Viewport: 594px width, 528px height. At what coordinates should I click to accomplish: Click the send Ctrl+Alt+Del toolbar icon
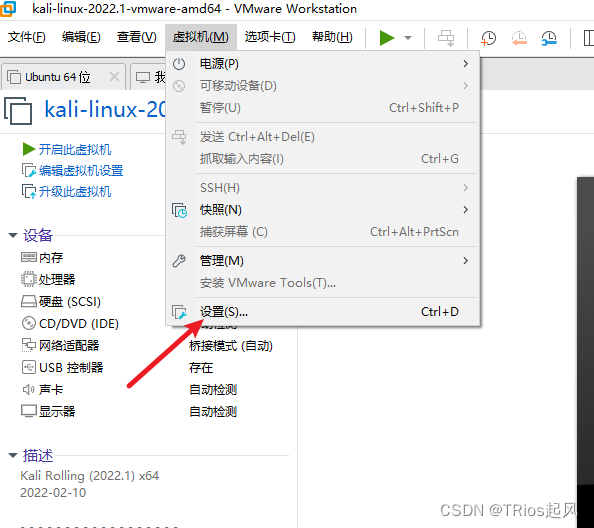(446, 38)
